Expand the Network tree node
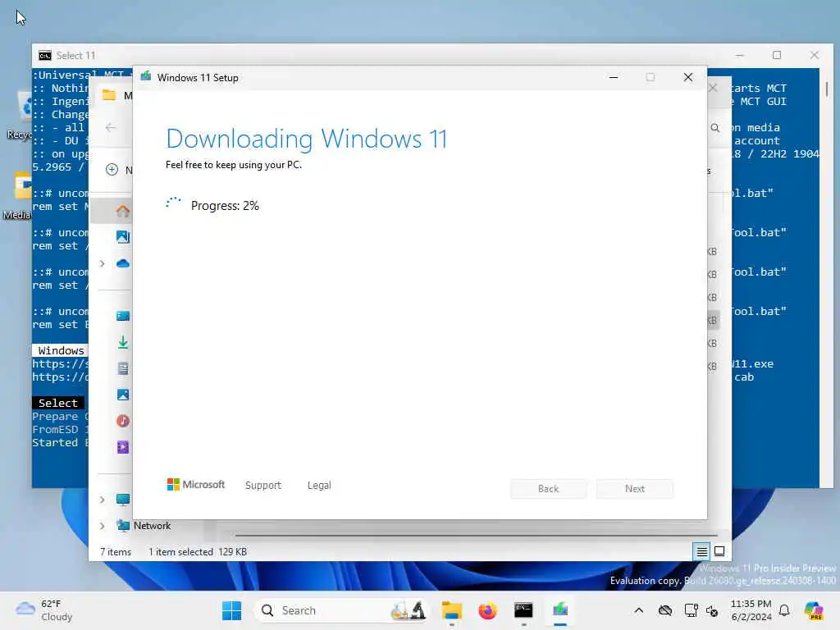The width and height of the screenshot is (840, 630). pyautogui.click(x=103, y=526)
